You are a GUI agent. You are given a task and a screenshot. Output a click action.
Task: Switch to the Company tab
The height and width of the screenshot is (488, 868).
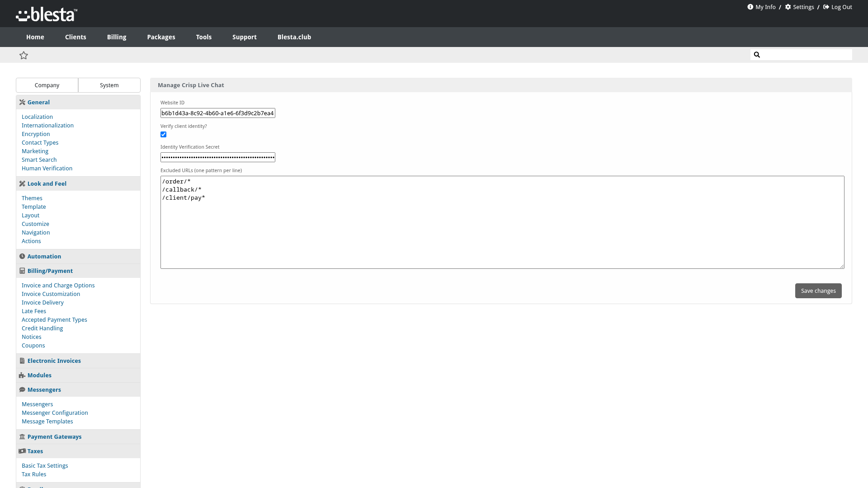(47, 85)
